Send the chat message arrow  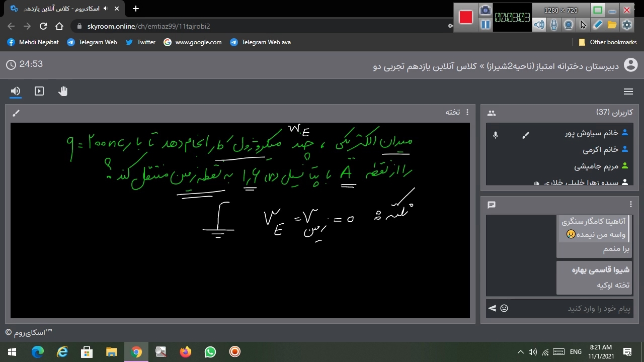tap(492, 308)
